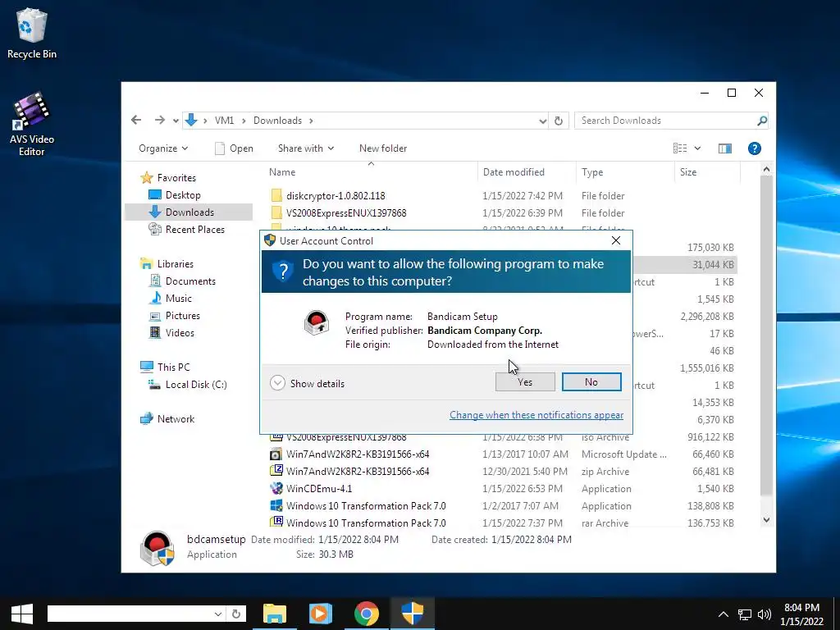Expand Show details in the UAC dialog
The width and height of the screenshot is (840, 630).
coord(308,384)
